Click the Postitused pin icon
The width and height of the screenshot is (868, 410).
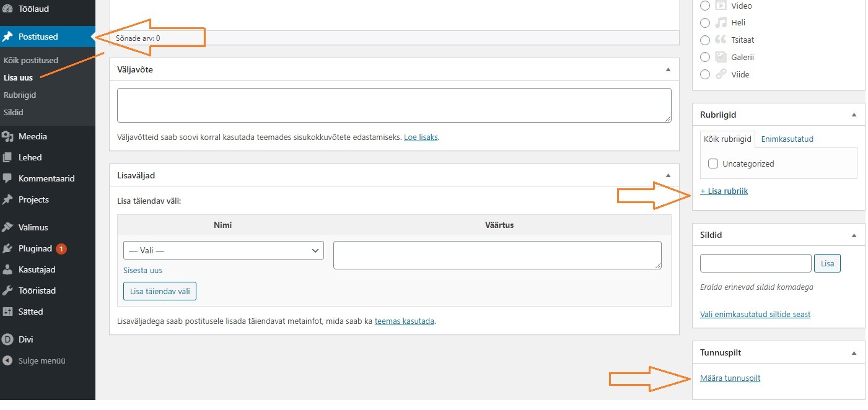click(x=7, y=37)
